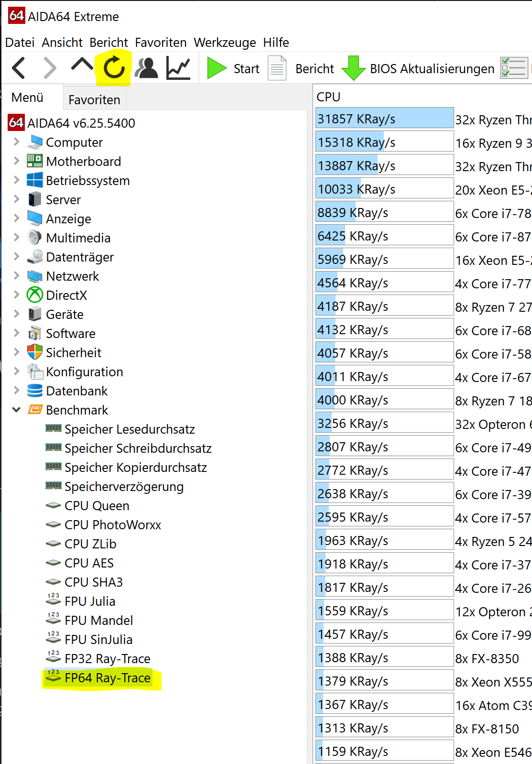This screenshot has height=764, width=532.
Task: Select the Geräte icon in the tree
Action: pyautogui.click(x=35, y=314)
